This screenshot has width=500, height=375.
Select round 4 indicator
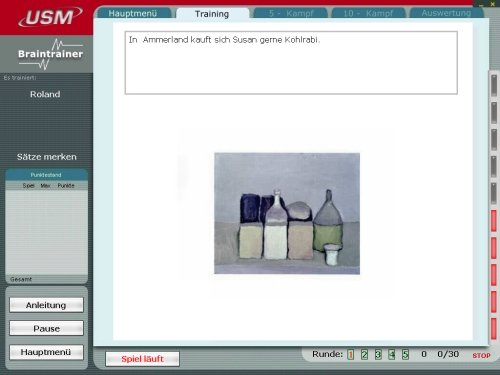click(392, 354)
